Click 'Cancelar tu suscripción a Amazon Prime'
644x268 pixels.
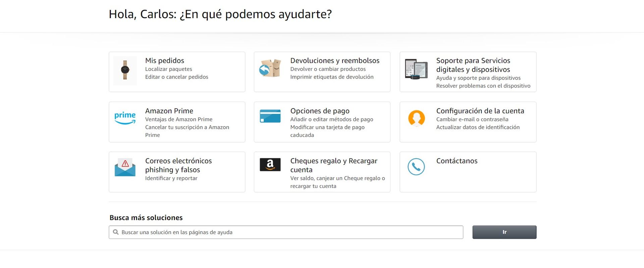coord(187,131)
